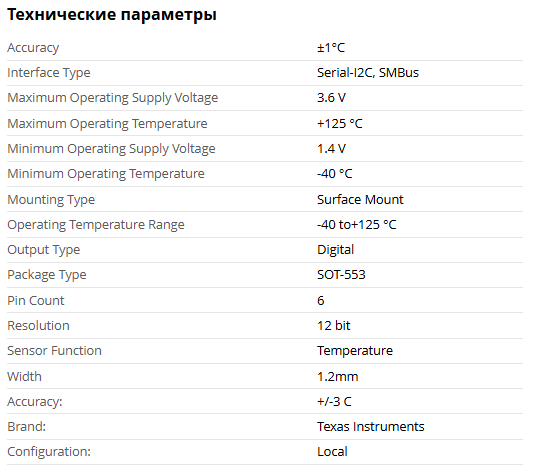Select the 1.4 V value
Screen dimensions: 556x466
click(331, 149)
